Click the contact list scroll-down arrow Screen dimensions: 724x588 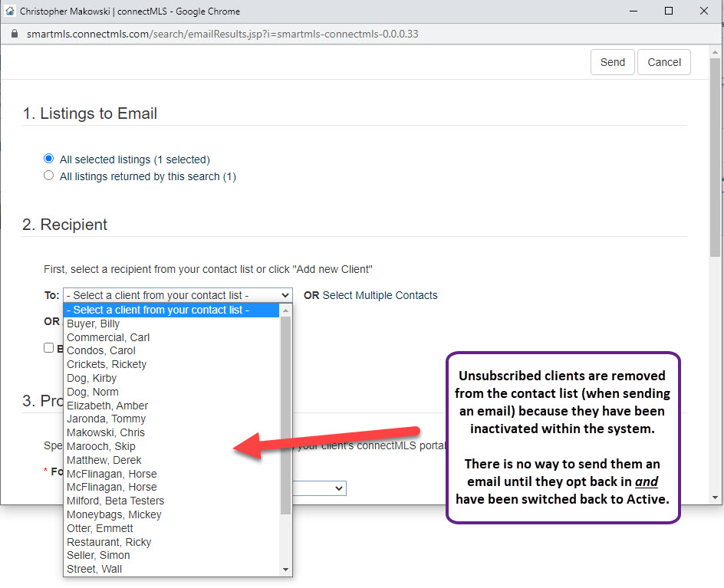285,570
